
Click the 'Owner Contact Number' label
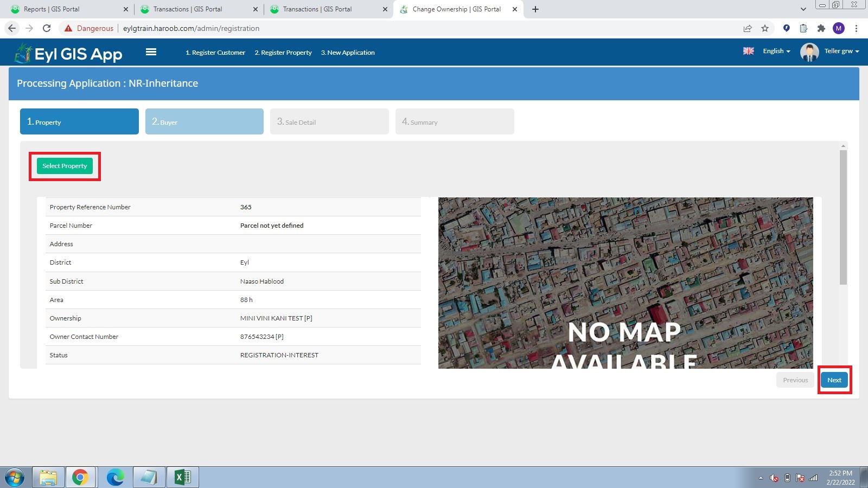(84, 337)
